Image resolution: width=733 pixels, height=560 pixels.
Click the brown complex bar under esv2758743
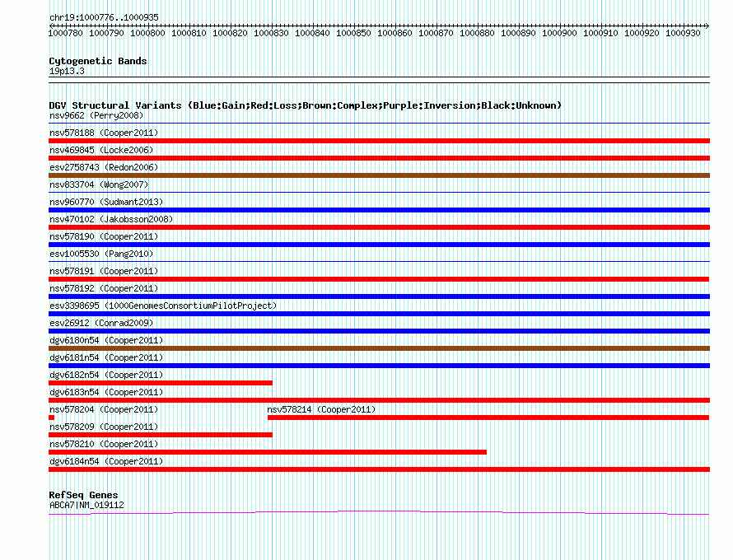(379, 175)
